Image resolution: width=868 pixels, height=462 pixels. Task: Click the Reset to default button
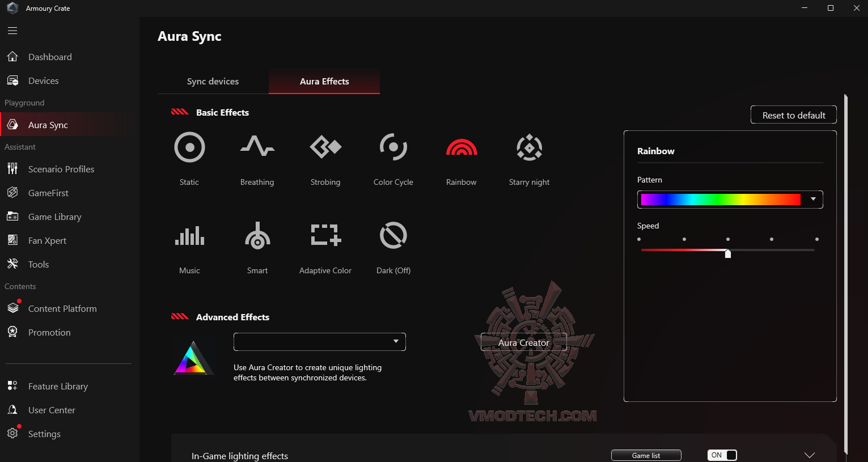point(794,115)
